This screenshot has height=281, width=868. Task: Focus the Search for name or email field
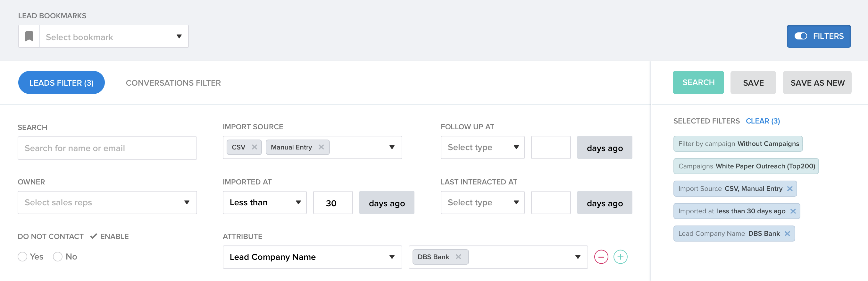[107, 148]
